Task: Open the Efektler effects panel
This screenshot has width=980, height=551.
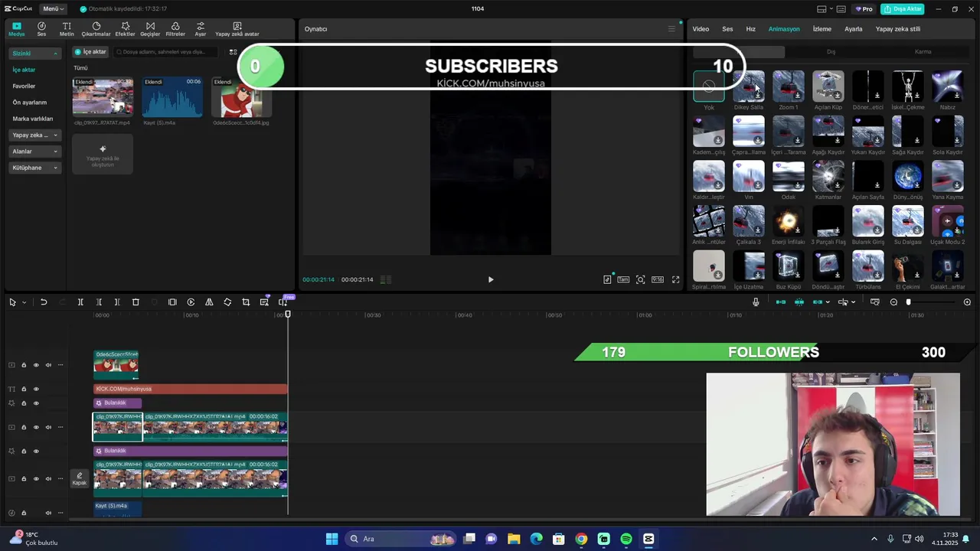Action: (125, 29)
